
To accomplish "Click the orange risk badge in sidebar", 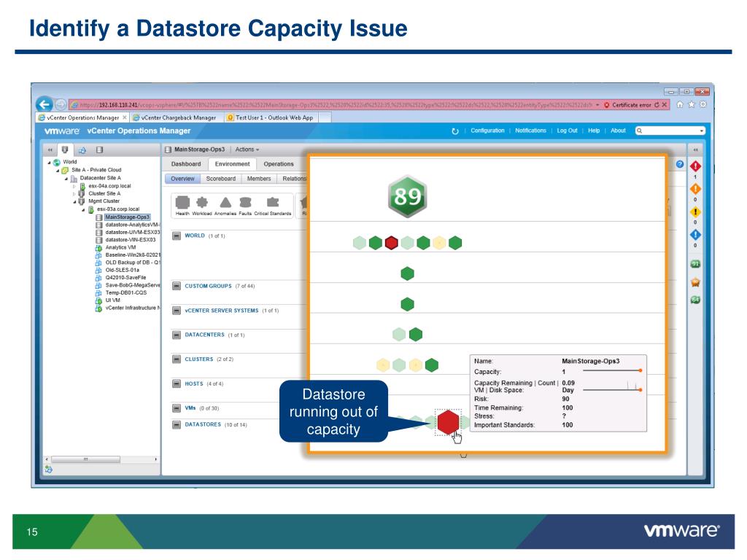I will point(695,282).
